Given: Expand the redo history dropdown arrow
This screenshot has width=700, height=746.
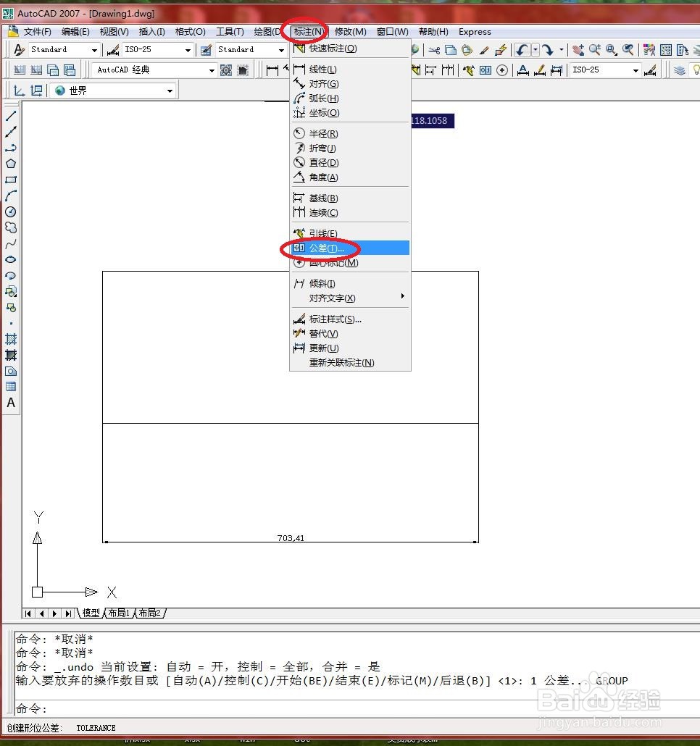Looking at the screenshot, I should click(561, 49).
